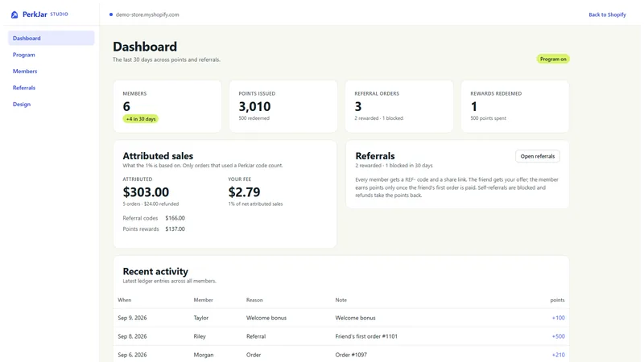Click the Referrals card heading

click(x=375, y=156)
